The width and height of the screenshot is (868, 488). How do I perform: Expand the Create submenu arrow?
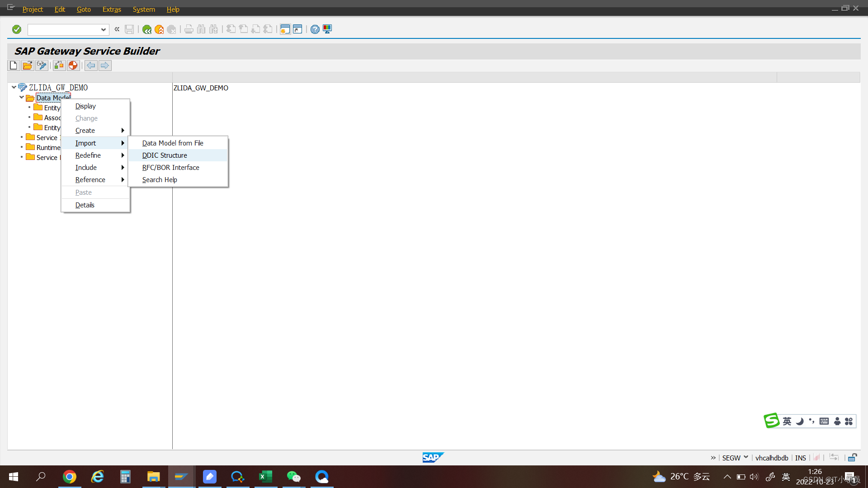click(123, 131)
